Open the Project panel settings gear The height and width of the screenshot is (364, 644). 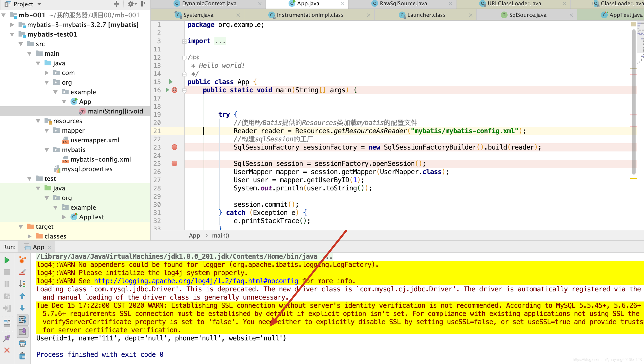[130, 4]
